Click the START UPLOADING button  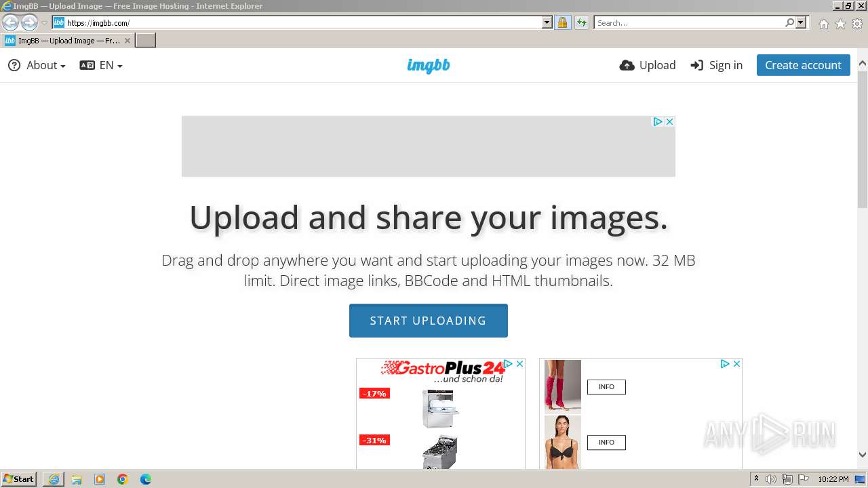[429, 321]
